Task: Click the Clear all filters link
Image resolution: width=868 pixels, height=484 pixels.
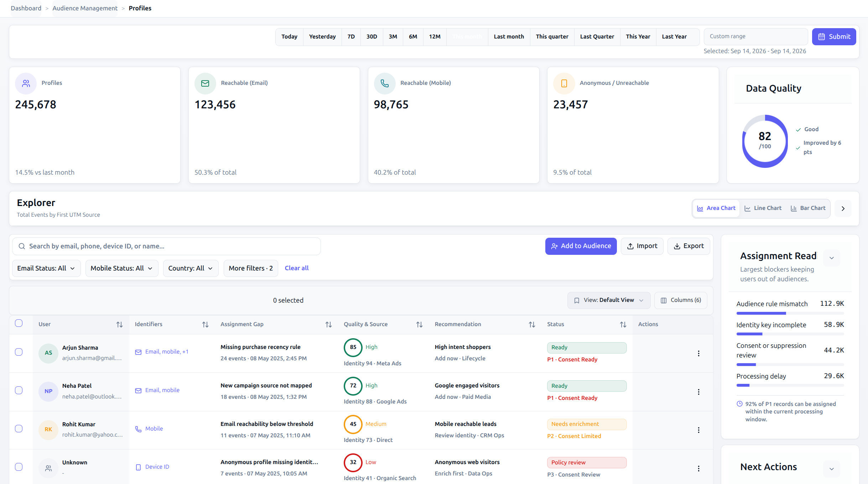Action: [x=296, y=268]
